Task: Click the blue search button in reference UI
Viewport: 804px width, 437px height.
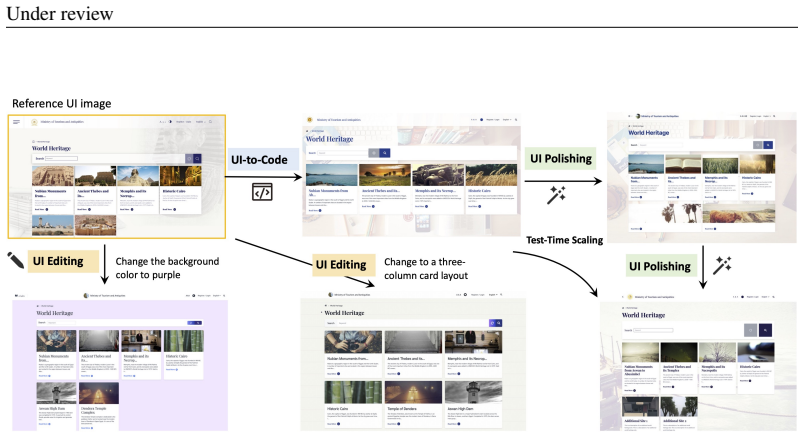Action: tap(197, 158)
